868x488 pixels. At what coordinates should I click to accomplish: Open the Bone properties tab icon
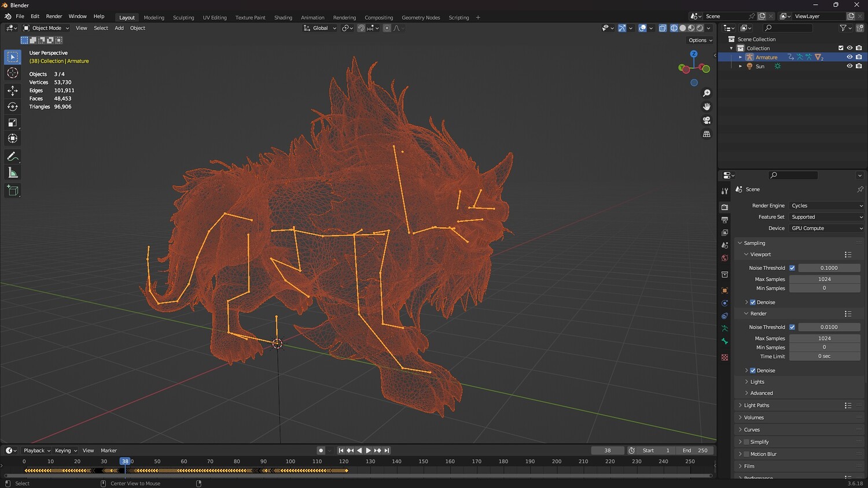[724, 341]
